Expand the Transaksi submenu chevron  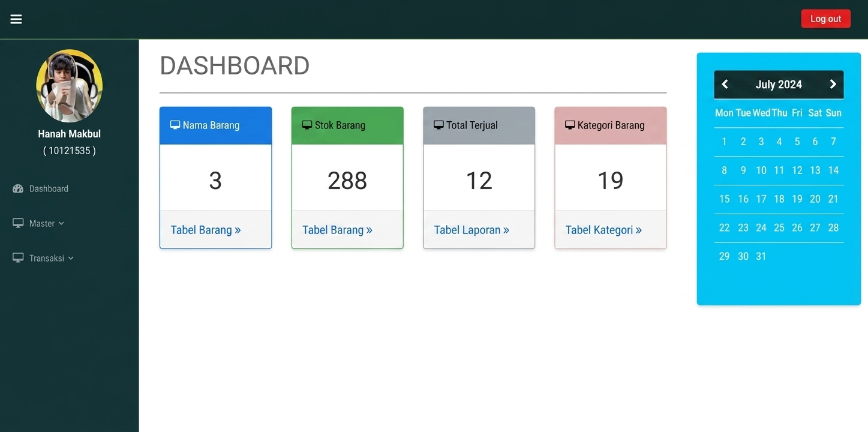coord(71,259)
